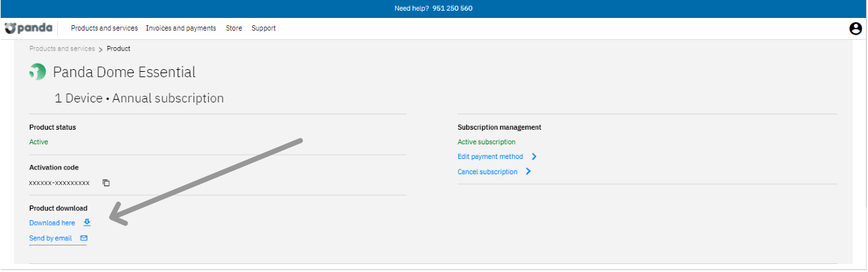Open Products and services menu

[x=104, y=29]
